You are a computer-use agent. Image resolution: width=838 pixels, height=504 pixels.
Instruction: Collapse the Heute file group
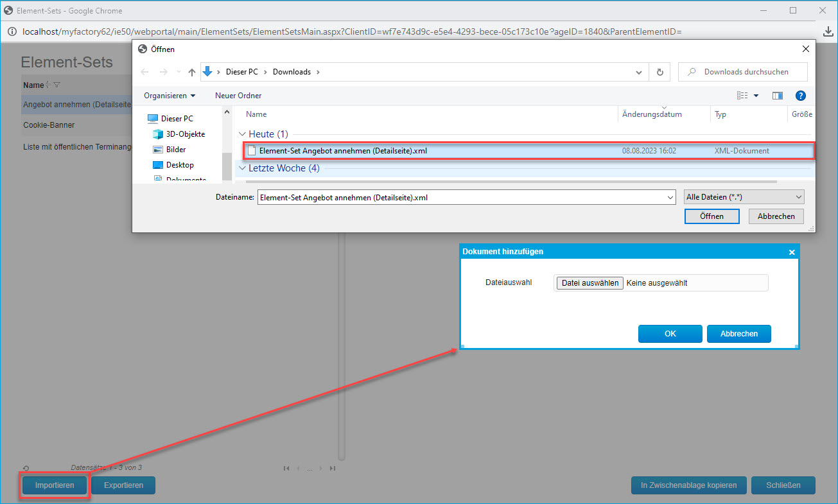click(243, 134)
